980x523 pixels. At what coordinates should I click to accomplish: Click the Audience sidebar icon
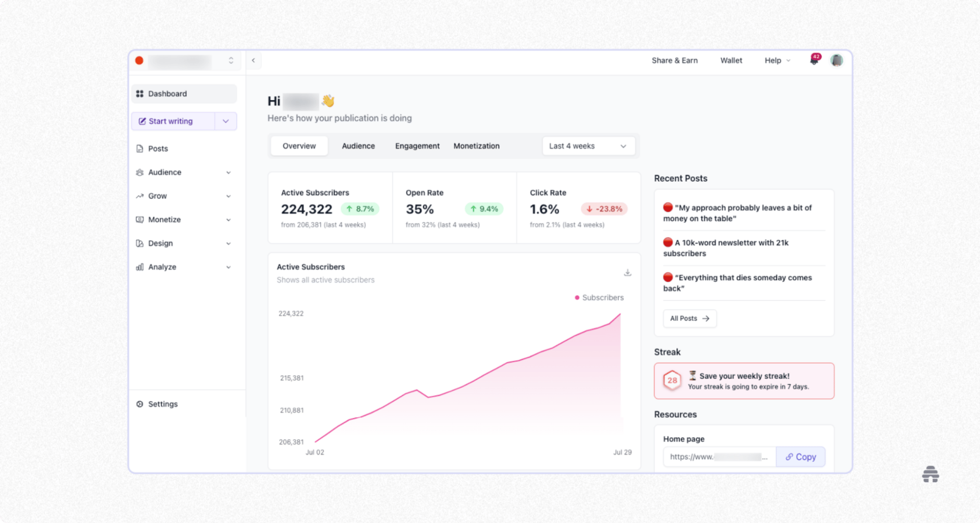[x=140, y=172]
